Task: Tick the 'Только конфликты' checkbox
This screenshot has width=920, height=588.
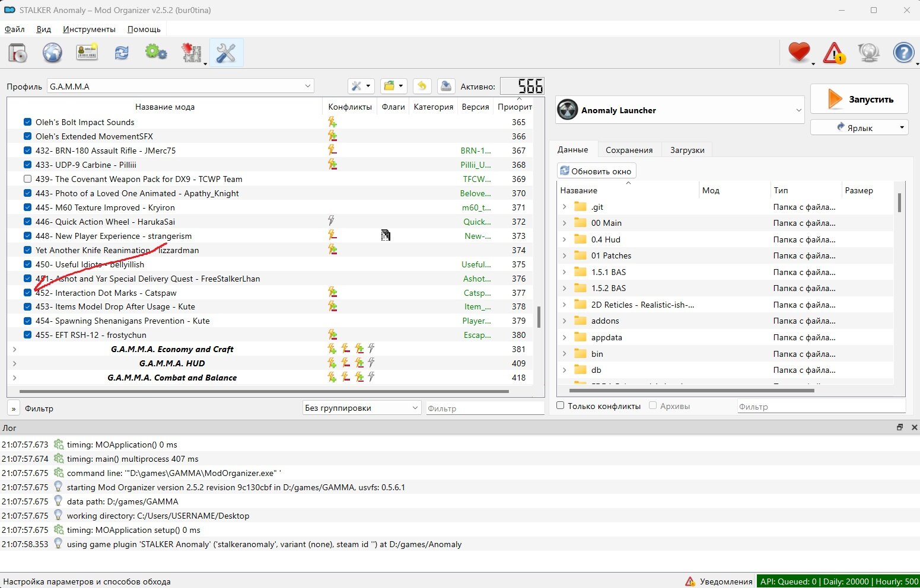Action: (x=561, y=406)
